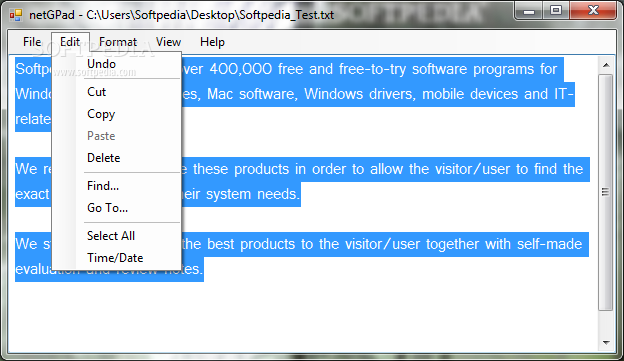Open the Format menu

118,42
